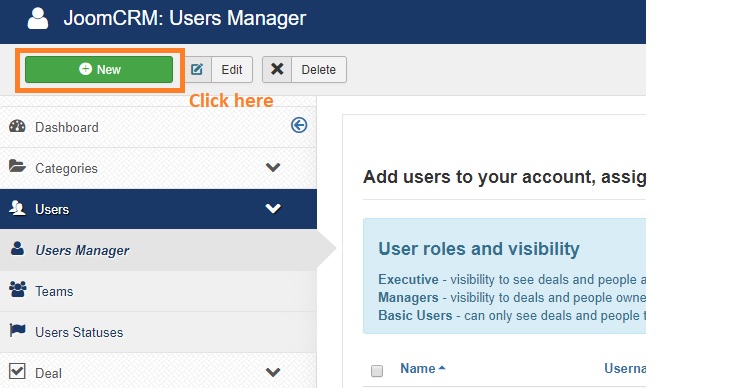Click the 'Basic Users' role text
This screenshot has width=737, height=388.
415,315
